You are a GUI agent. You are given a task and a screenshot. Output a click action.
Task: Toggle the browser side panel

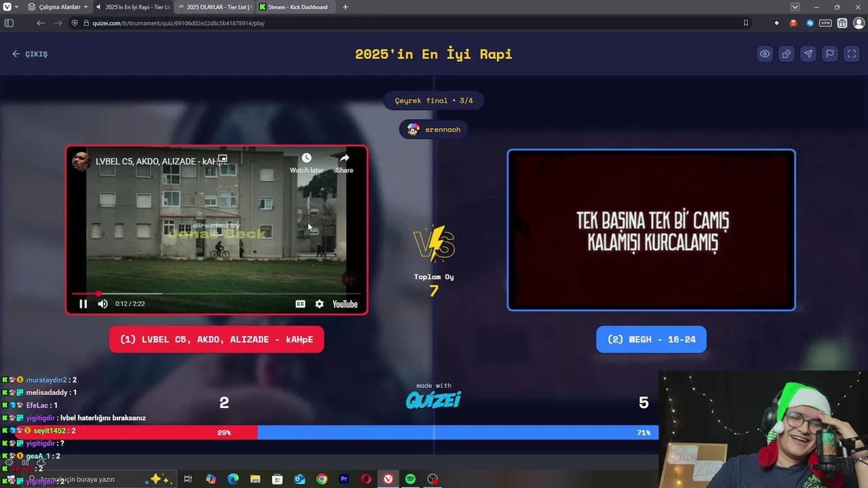coord(9,23)
